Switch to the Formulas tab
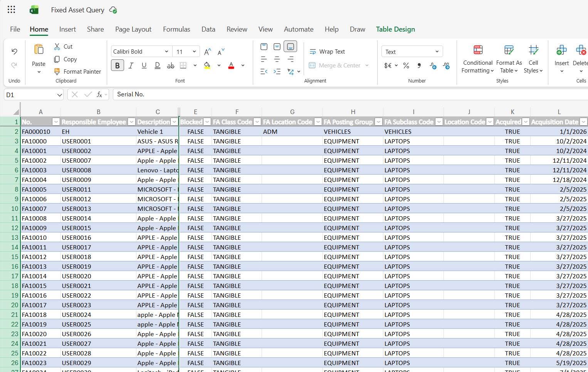The image size is (588, 372). click(x=176, y=29)
